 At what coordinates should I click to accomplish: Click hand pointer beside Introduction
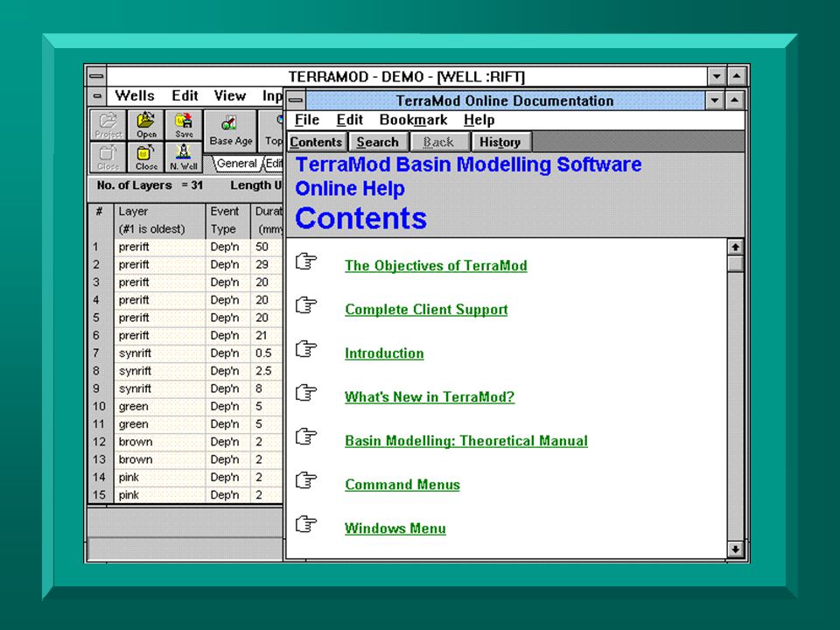[306, 349]
